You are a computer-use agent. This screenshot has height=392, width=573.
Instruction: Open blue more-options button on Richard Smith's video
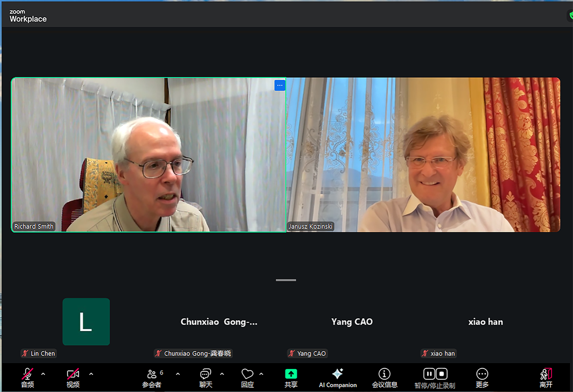pos(279,85)
